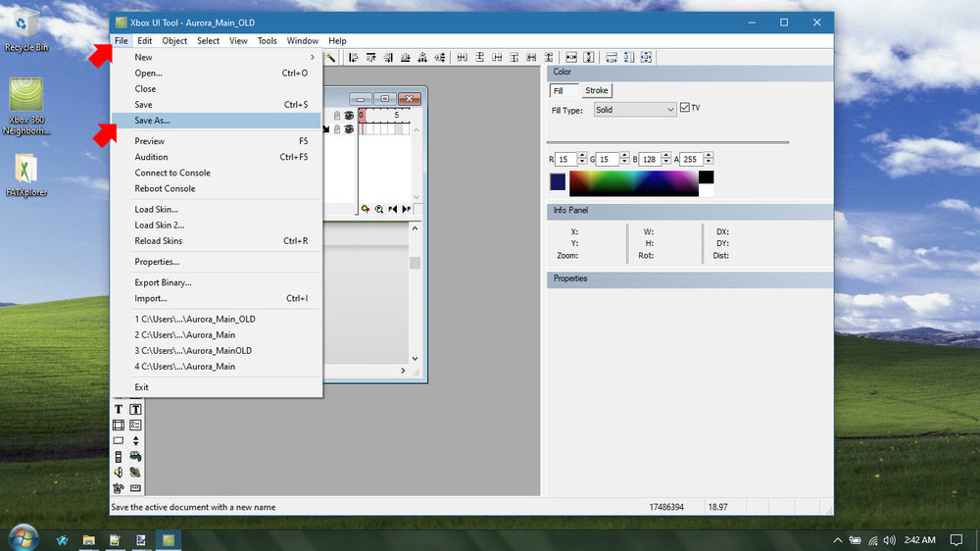The image size is (980, 551).
Task: Choose Properties... from File menu
Action: coord(217,262)
